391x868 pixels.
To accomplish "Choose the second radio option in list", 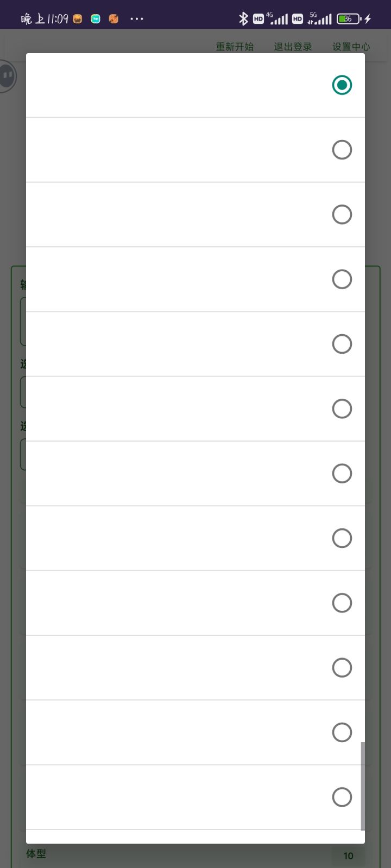I will 342,150.
